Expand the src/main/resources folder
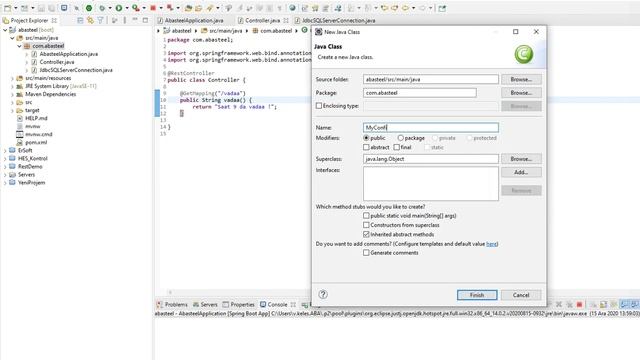This screenshot has height=360, width=640. click(x=12, y=78)
